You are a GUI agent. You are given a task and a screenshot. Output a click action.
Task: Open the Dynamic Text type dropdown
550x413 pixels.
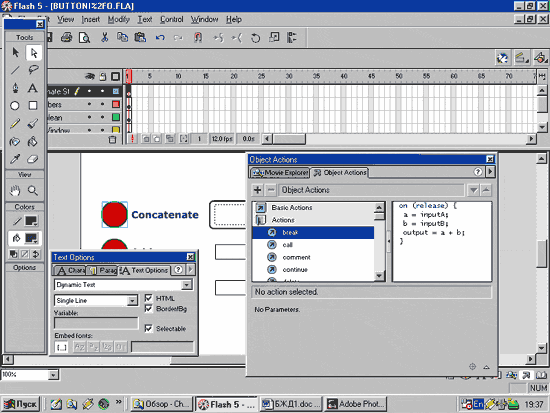[x=187, y=285]
